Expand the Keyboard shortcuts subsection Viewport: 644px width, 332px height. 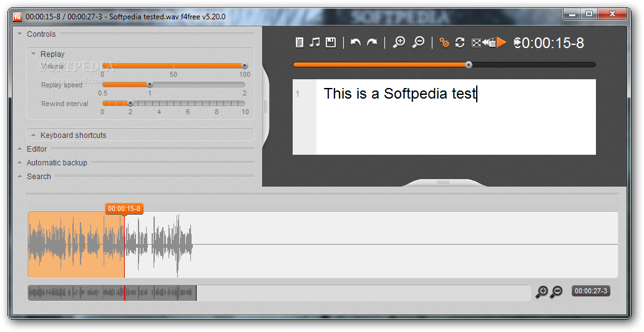(x=33, y=135)
